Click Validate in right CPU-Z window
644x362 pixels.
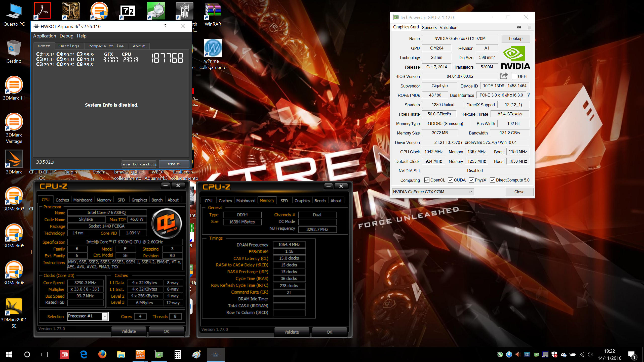292,332
